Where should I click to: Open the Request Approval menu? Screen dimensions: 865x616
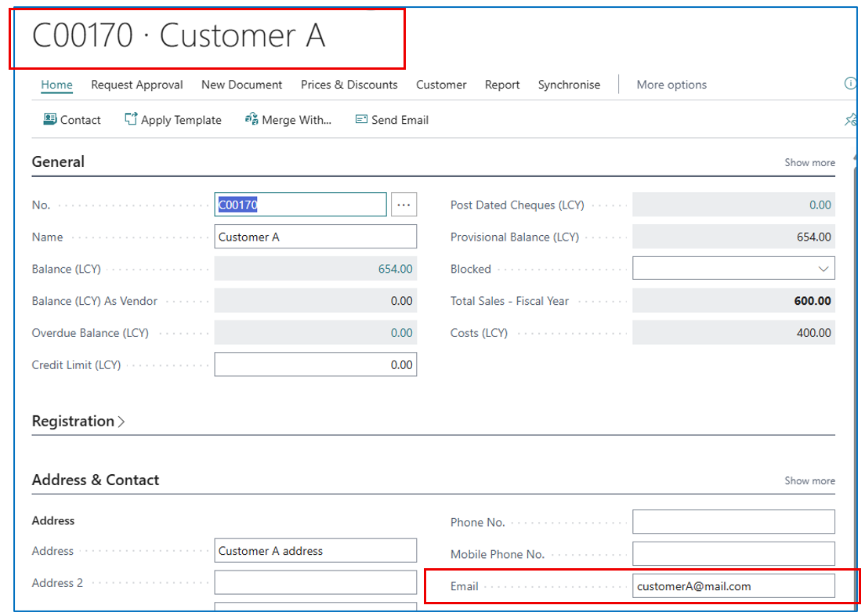[137, 85]
